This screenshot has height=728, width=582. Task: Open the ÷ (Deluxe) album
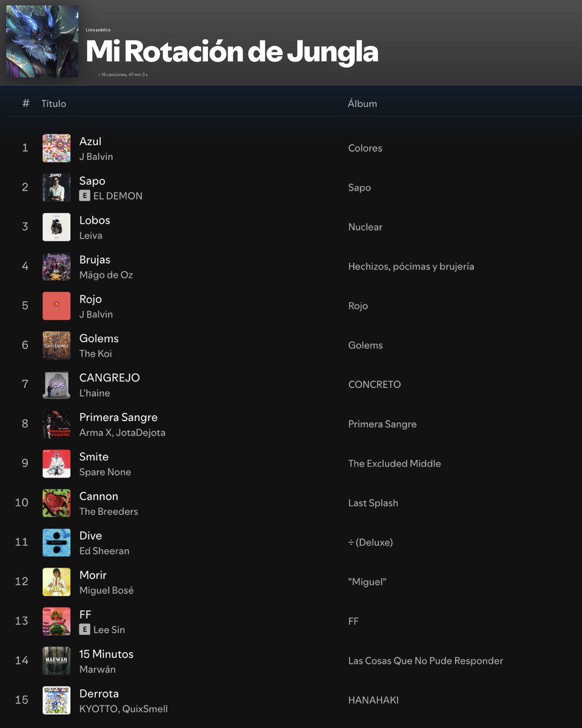[x=370, y=542]
